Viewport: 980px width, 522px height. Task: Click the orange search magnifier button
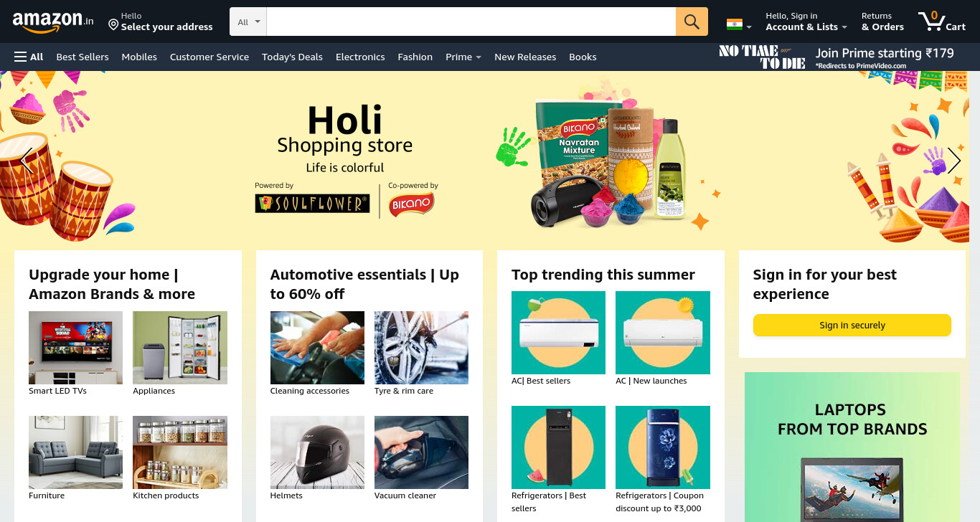point(692,22)
